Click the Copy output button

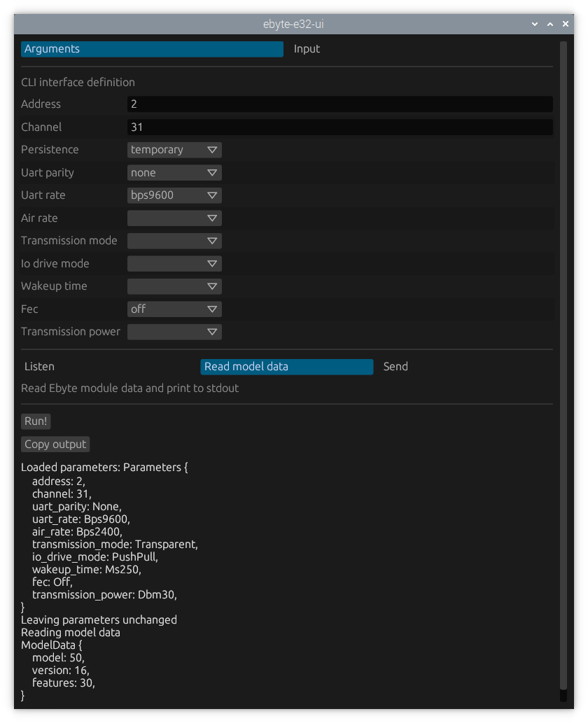55,444
